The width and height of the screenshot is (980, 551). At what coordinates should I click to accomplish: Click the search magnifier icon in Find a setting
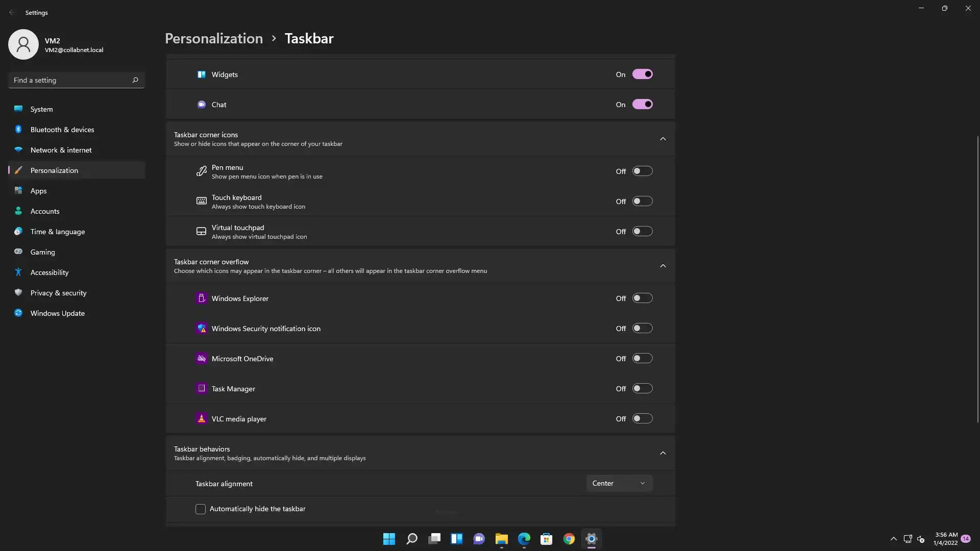pyautogui.click(x=135, y=80)
